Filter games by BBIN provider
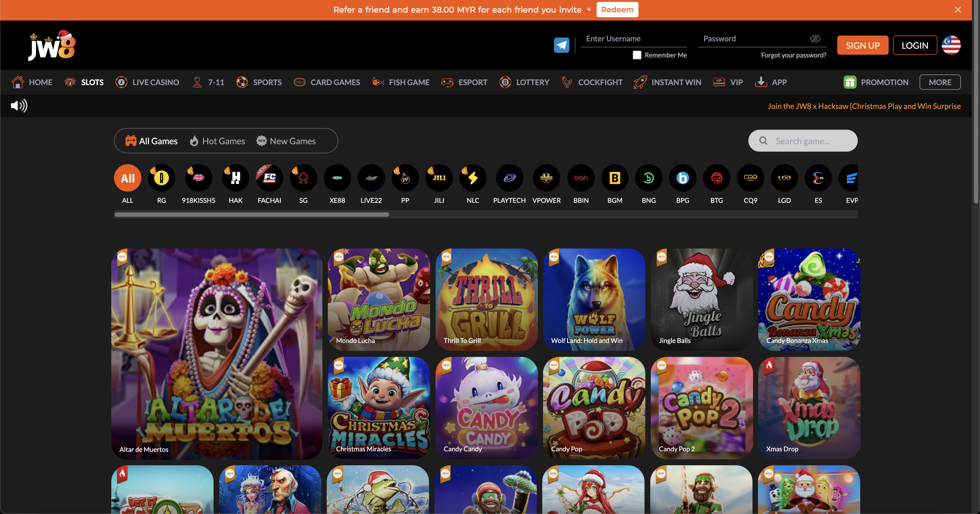Viewport: 980px width, 514px height. pos(581,184)
